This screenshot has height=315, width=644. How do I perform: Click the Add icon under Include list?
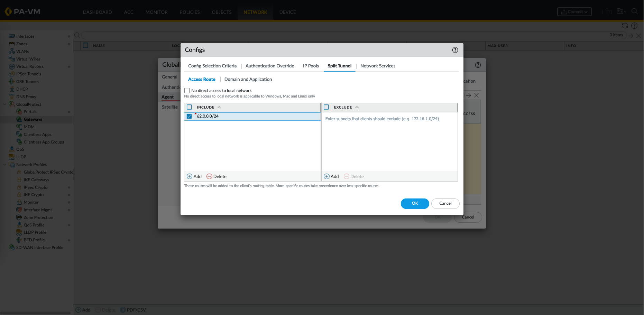[190, 176]
